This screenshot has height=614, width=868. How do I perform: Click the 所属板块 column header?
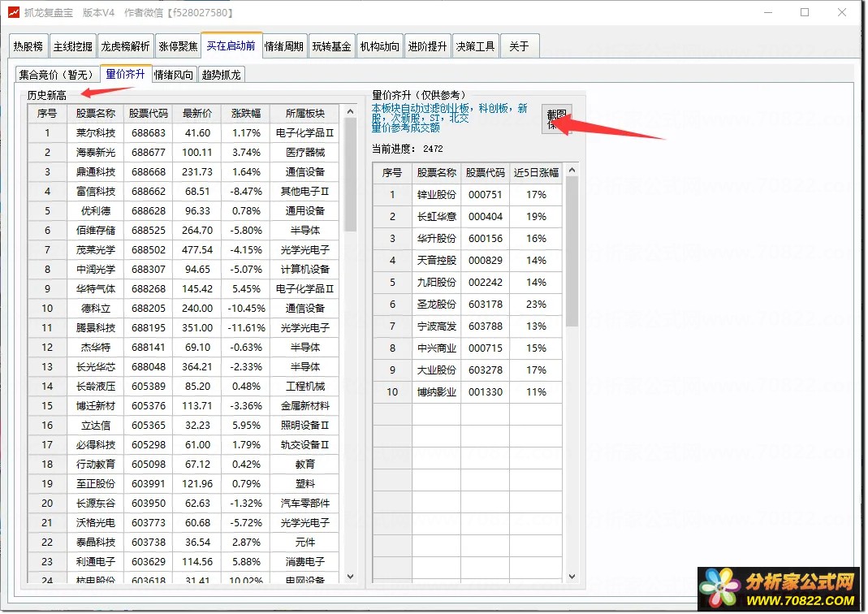click(304, 113)
